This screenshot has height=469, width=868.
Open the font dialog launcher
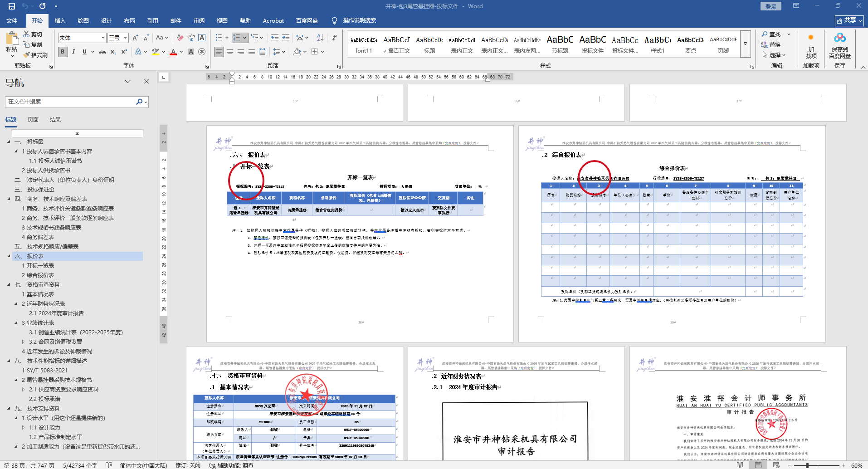(x=207, y=66)
